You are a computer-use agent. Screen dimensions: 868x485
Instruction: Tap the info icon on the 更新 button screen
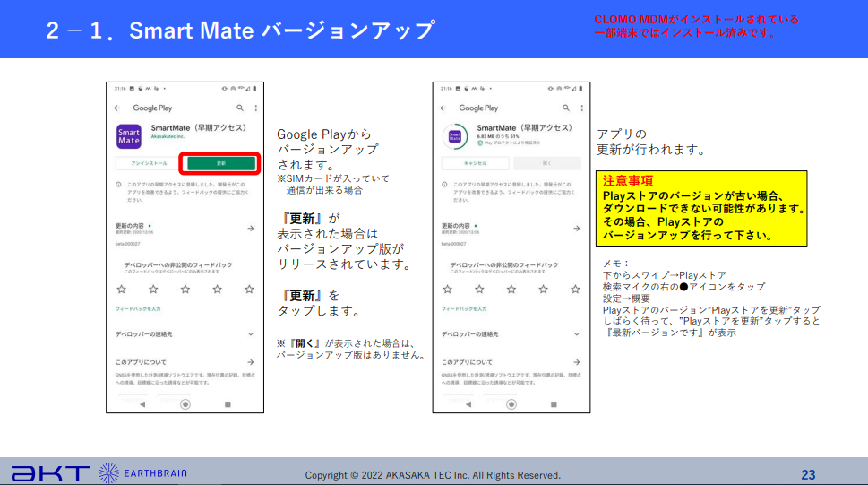[x=118, y=185]
